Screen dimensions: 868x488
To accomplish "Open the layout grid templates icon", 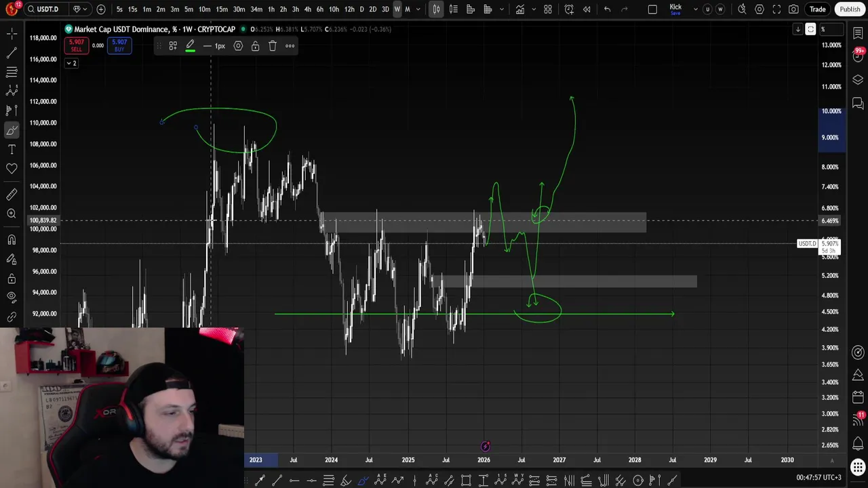I will click(548, 9).
